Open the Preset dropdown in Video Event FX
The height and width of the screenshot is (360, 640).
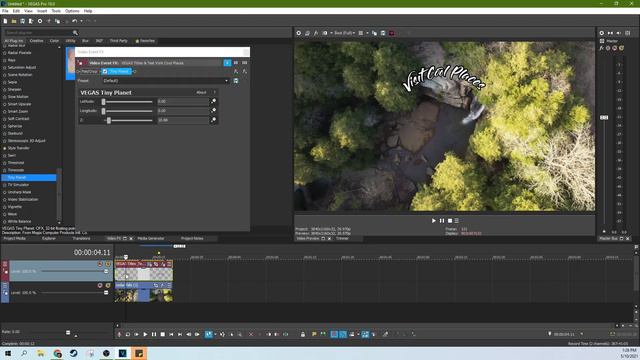tap(166, 81)
